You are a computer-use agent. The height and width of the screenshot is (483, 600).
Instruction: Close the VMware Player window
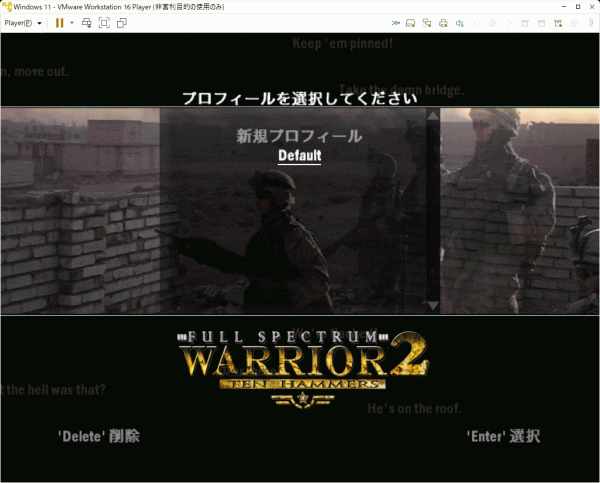592,7
